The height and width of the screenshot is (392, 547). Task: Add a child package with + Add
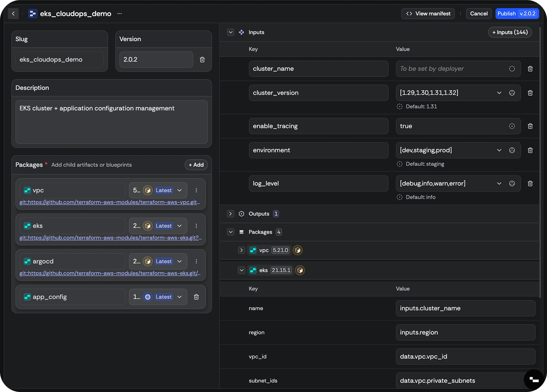tap(196, 165)
